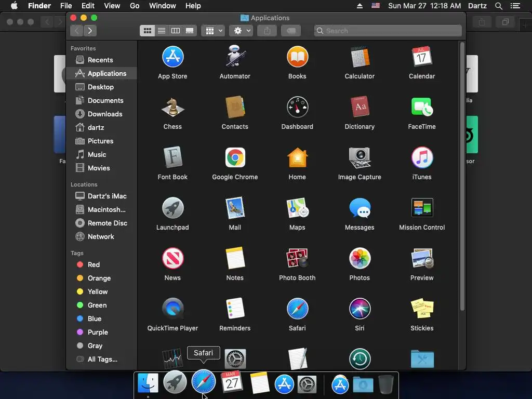Select the Google Chrome app icon
532x399 pixels.
[x=235, y=157]
